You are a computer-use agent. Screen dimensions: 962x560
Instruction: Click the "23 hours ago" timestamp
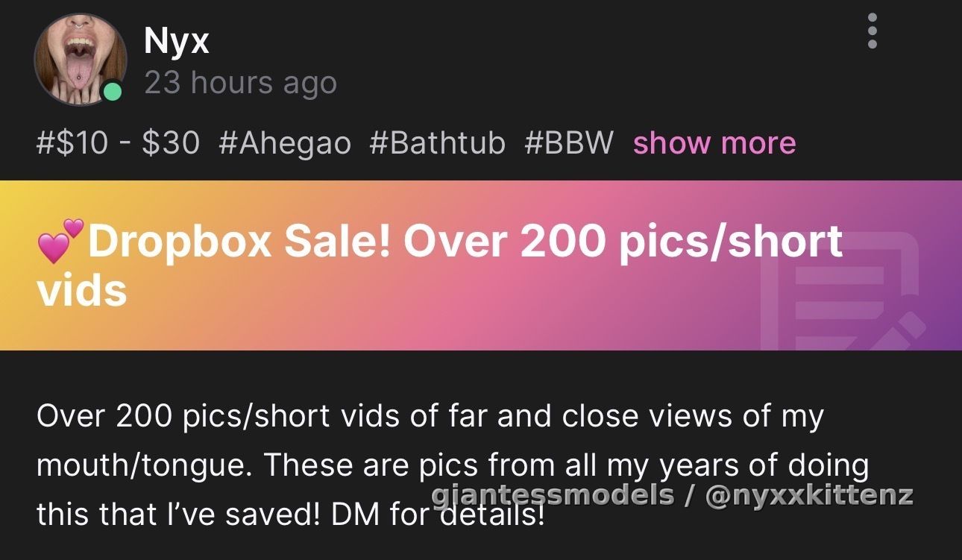pyautogui.click(x=240, y=82)
